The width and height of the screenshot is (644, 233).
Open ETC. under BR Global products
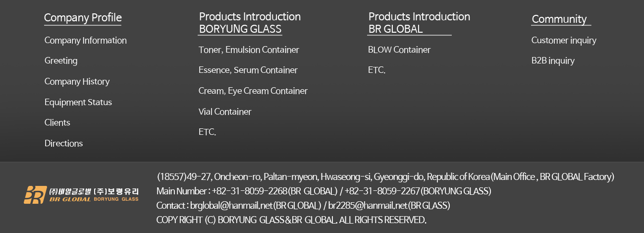[376, 70]
